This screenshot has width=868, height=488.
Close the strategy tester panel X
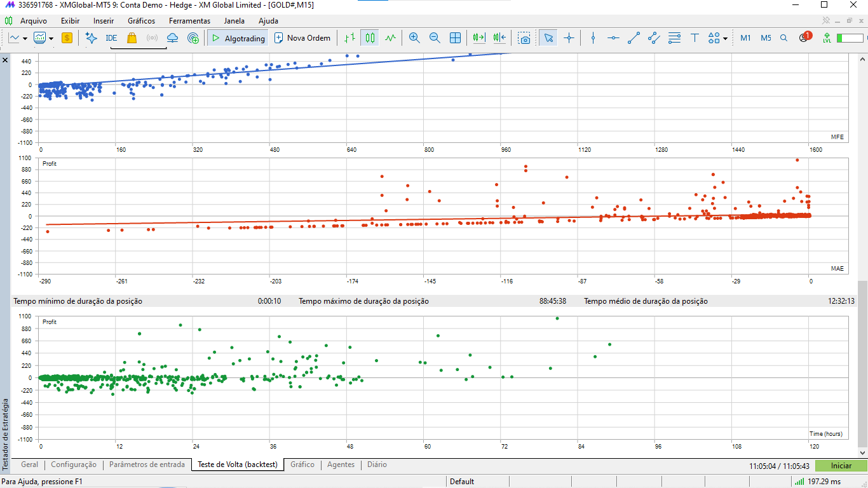(x=5, y=60)
